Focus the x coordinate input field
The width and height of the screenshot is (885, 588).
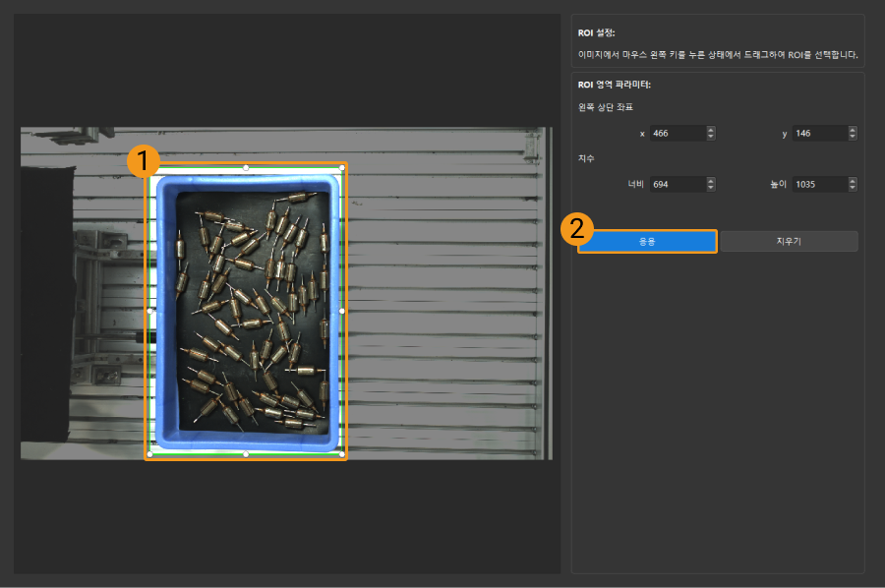(x=676, y=133)
